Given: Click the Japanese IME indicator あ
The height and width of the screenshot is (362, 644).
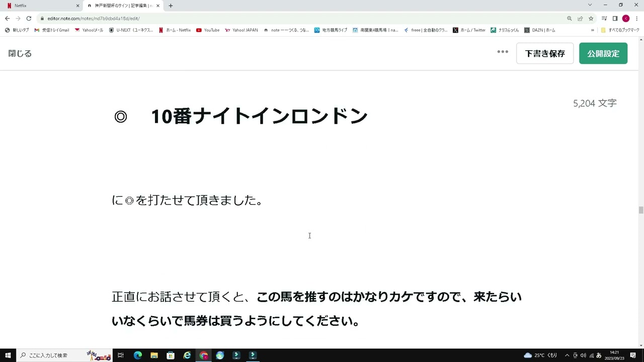Looking at the screenshot, I should [x=598, y=355].
